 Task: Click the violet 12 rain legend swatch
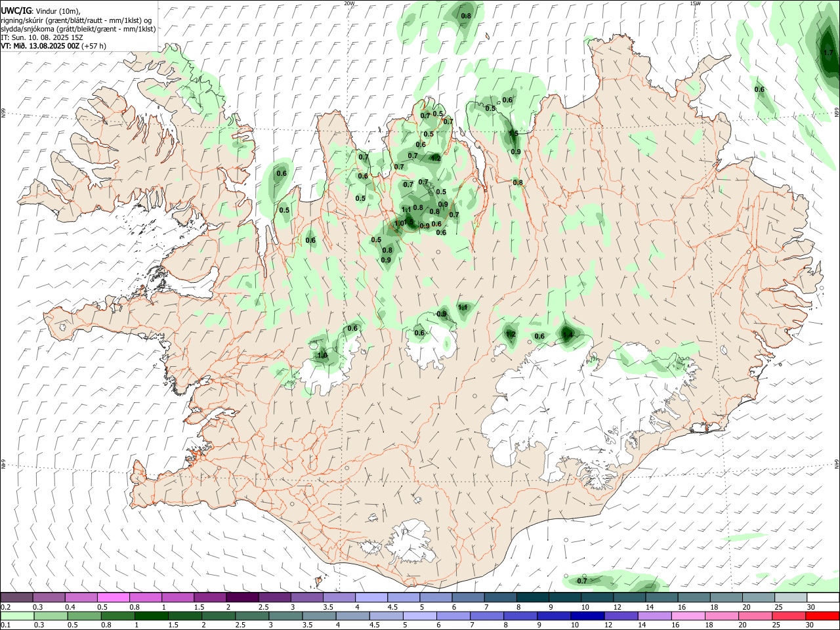click(621, 616)
